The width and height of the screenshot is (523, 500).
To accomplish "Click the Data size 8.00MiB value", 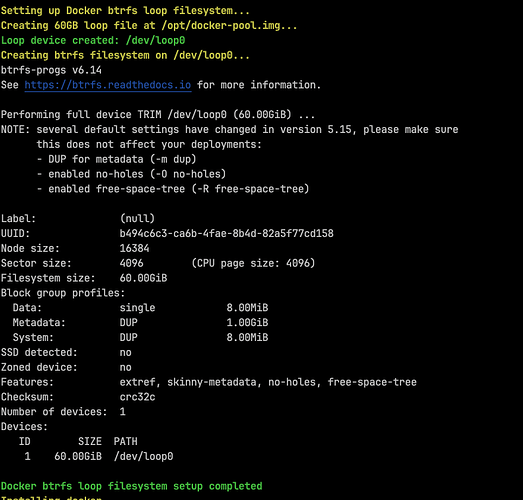I will [247, 308].
